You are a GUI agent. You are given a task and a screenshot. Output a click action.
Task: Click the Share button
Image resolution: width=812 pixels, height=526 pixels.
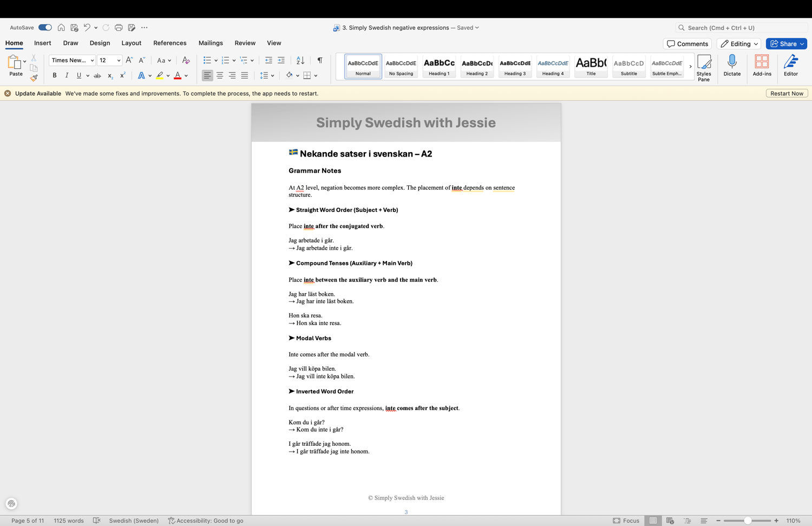tap(787, 44)
